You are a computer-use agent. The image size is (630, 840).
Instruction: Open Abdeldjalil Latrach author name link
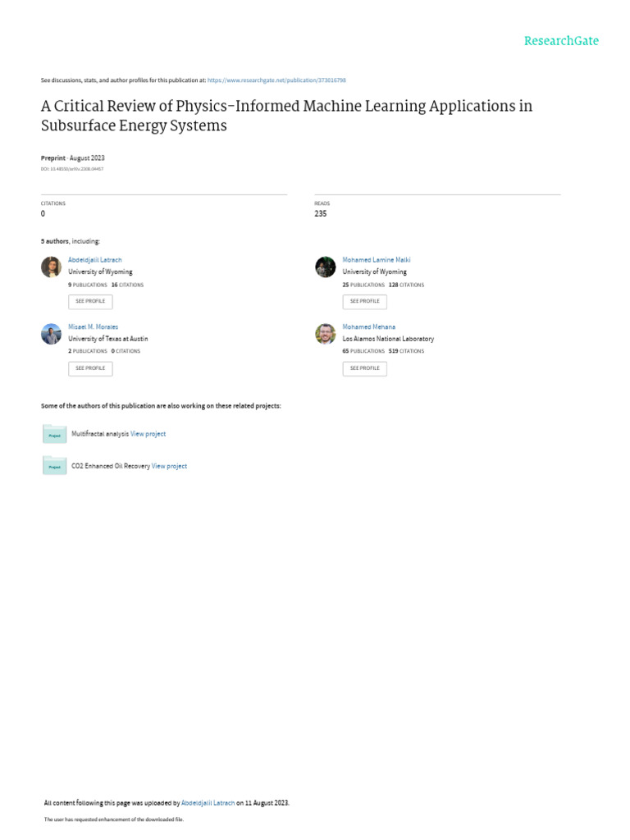click(x=94, y=260)
